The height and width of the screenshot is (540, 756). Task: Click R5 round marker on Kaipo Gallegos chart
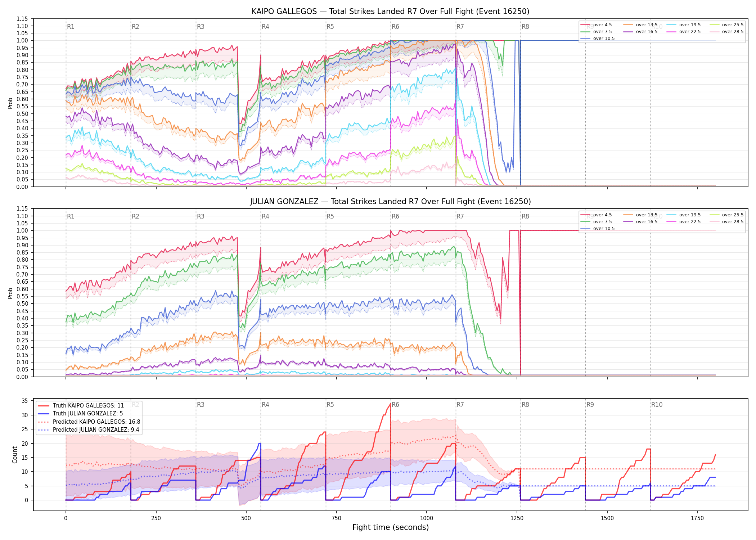coord(330,27)
